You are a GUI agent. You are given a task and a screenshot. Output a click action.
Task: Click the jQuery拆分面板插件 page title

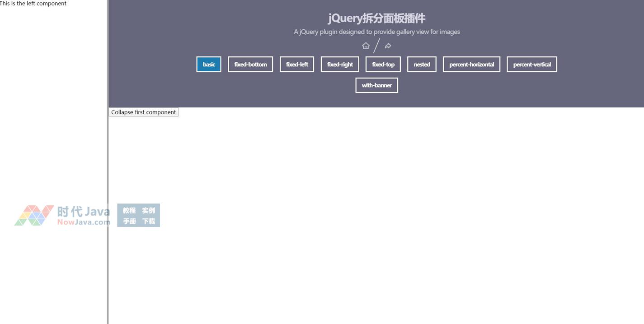(376, 18)
